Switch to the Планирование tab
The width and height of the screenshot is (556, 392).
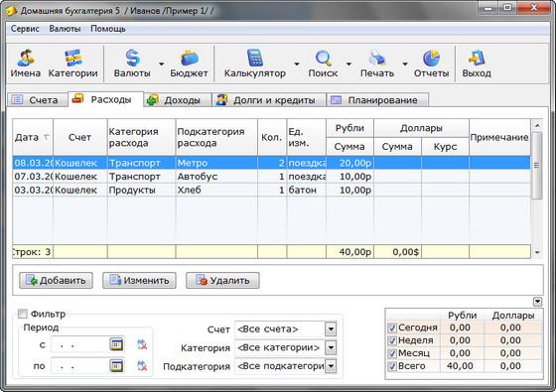pyautogui.click(x=377, y=100)
